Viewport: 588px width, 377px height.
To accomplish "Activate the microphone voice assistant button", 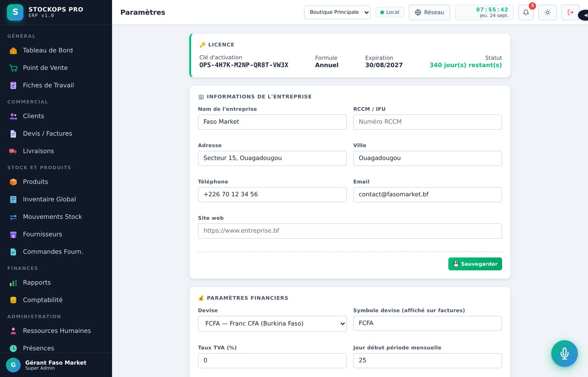I will [x=565, y=354].
